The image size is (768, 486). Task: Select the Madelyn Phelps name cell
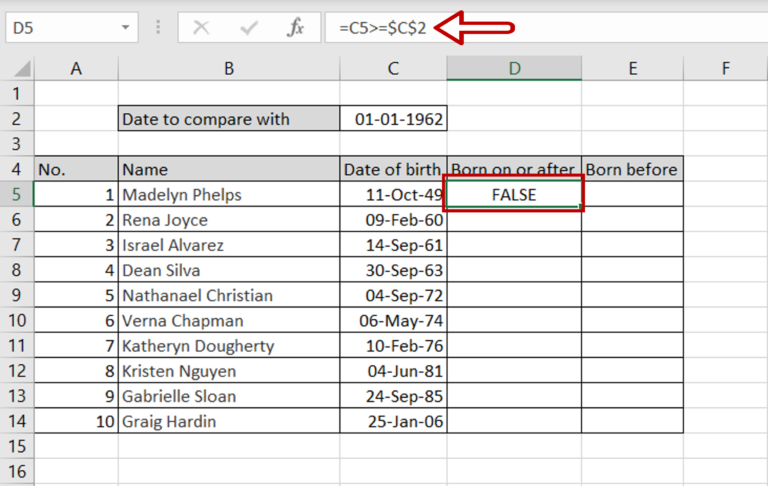click(229, 195)
